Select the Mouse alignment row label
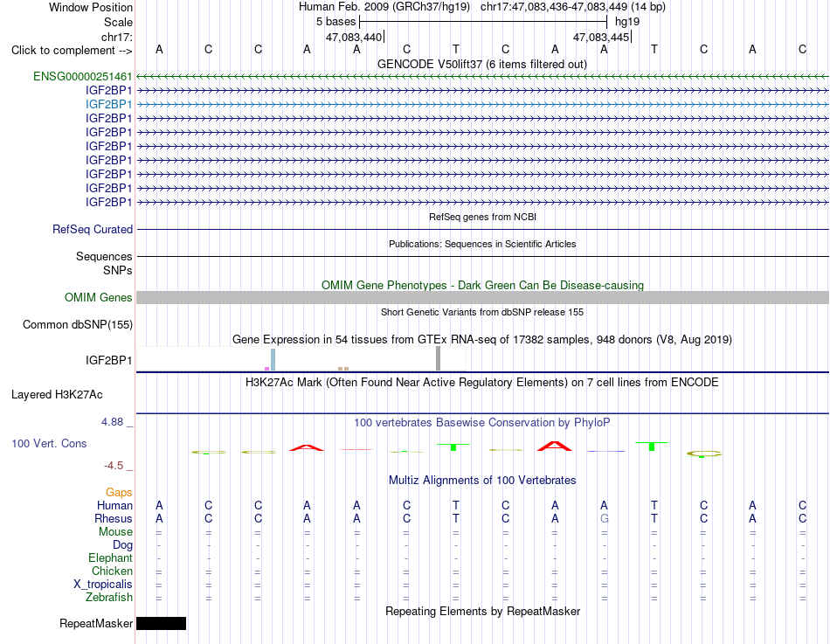 115,532
